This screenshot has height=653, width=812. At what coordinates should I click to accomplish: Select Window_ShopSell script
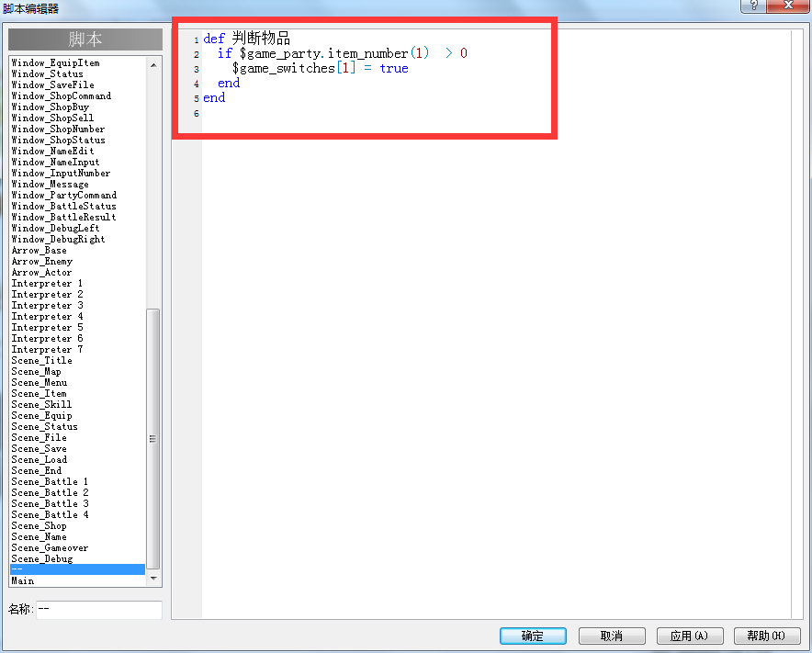(x=53, y=118)
